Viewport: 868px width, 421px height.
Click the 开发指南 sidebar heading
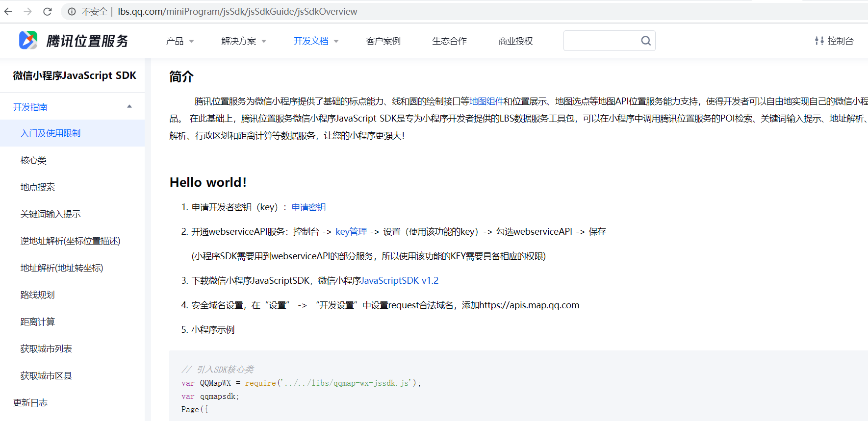[x=30, y=107]
